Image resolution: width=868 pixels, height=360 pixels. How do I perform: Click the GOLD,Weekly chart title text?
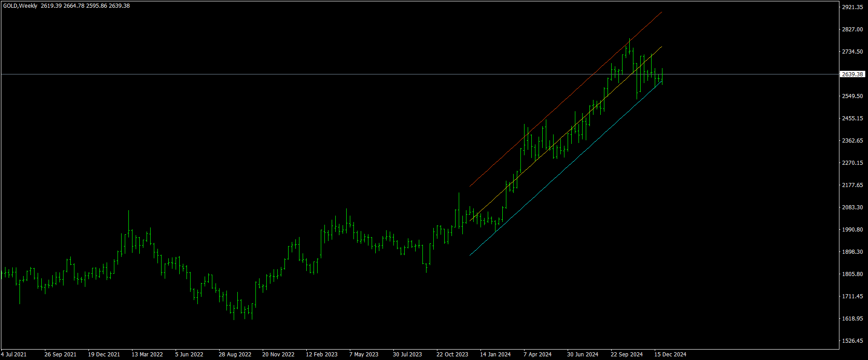click(20, 6)
